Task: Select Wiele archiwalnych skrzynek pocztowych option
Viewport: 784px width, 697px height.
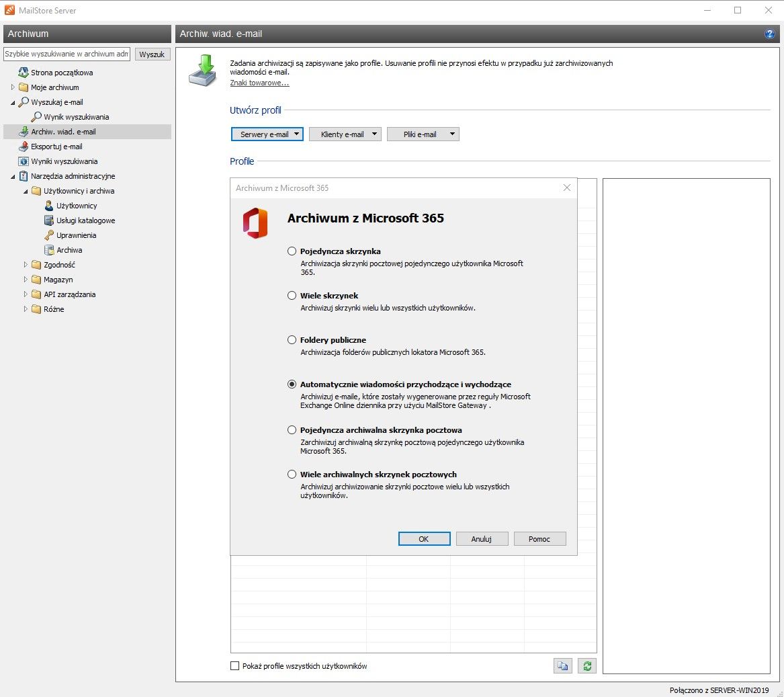Action: coord(292,475)
